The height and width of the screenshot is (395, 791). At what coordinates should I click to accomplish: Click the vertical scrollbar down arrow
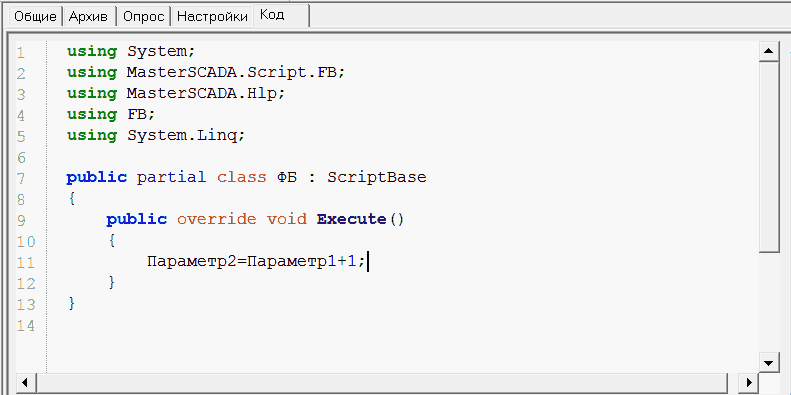769,363
